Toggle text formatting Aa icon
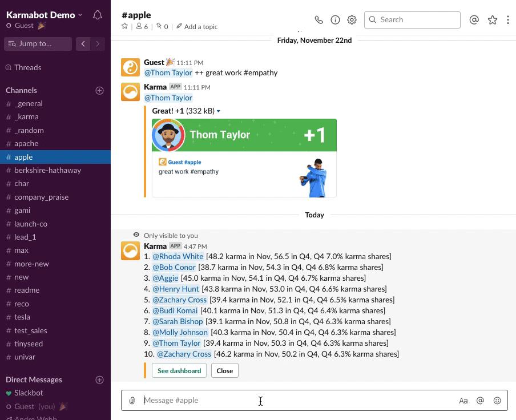 pyautogui.click(x=463, y=401)
